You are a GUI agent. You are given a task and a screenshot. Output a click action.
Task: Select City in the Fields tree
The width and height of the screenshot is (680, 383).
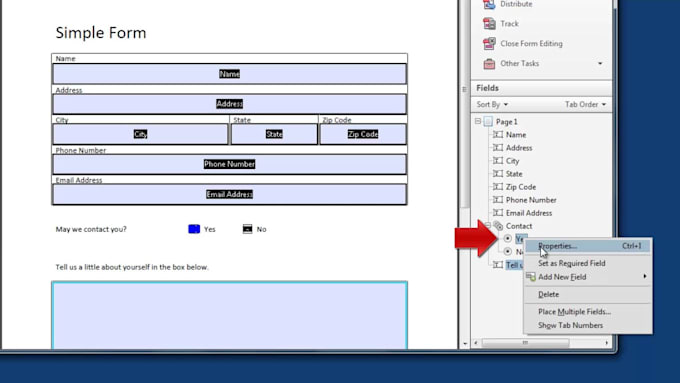[x=512, y=161]
